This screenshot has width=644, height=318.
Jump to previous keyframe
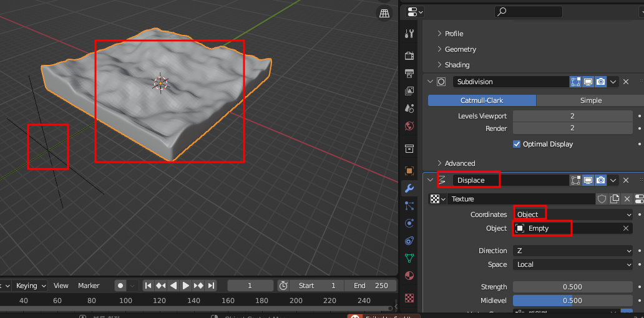pos(161,286)
